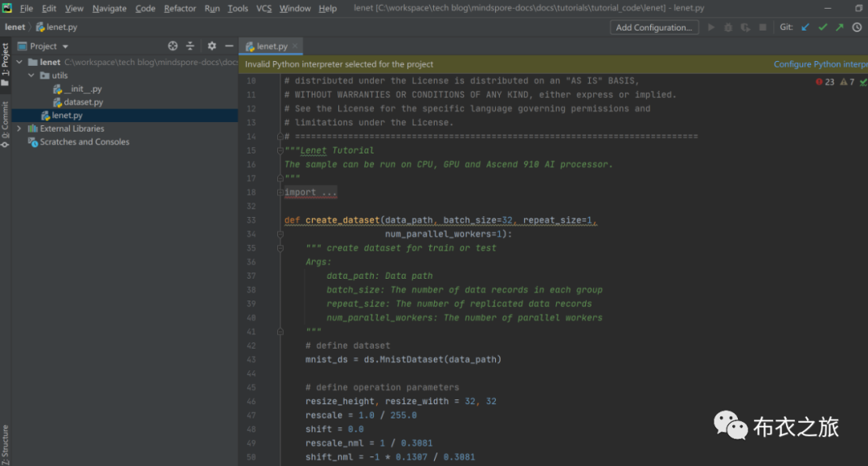Collapse the utils folder

click(31, 76)
